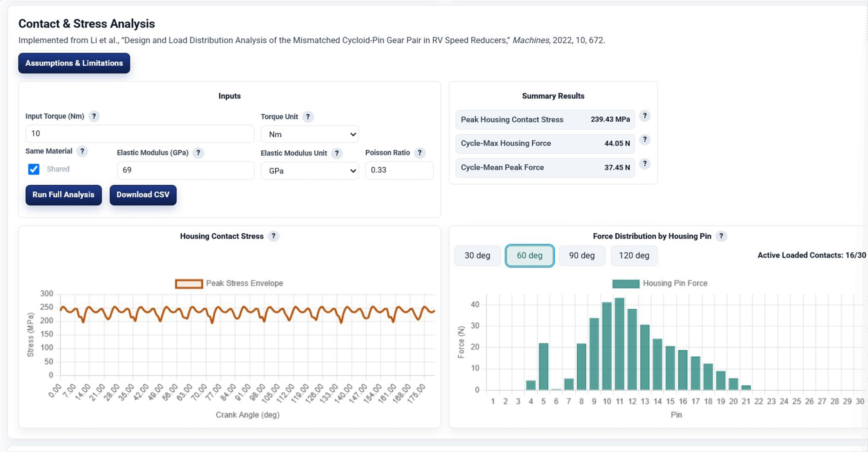Show help for Elastic Modulus Unit
Screen dimensions: 868x452
pyautogui.click(x=337, y=153)
